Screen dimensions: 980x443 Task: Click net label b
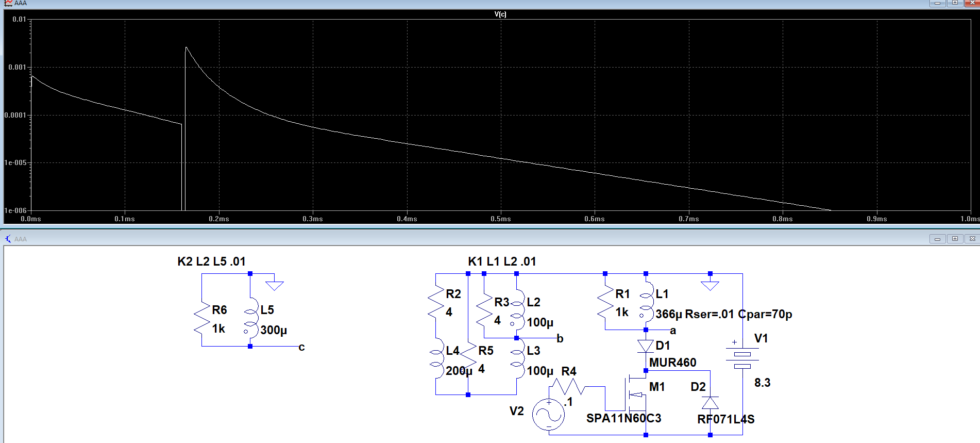click(x=560, y=339)
